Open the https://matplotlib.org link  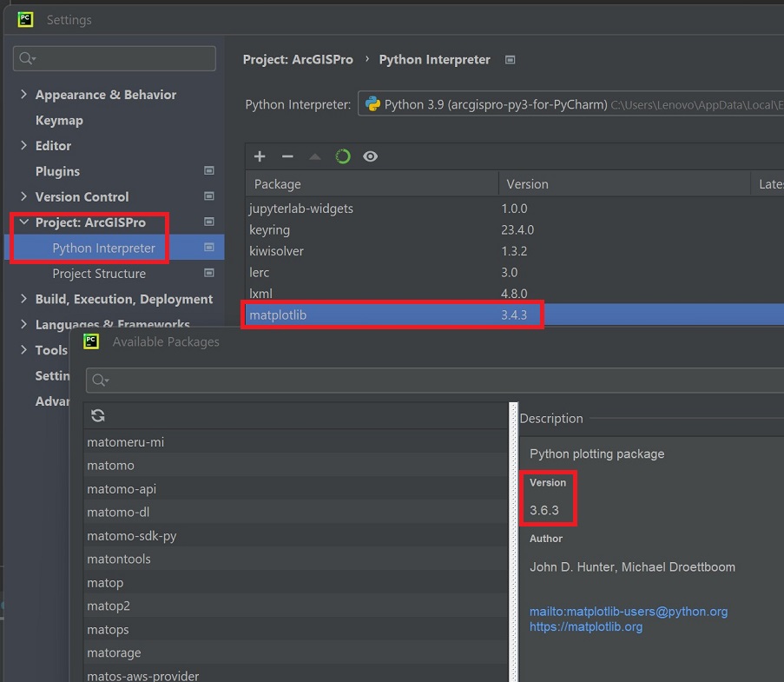coord(586,626)
